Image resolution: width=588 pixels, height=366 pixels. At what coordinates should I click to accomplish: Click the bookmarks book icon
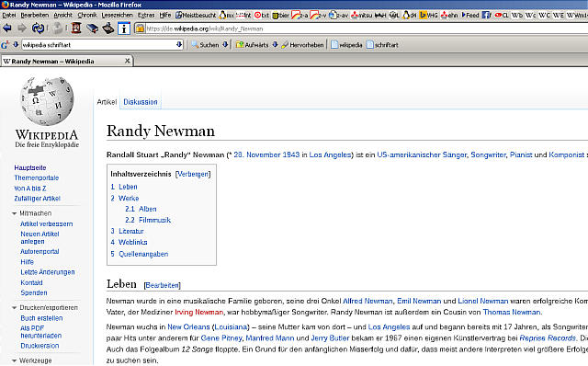tap(92, 29)
